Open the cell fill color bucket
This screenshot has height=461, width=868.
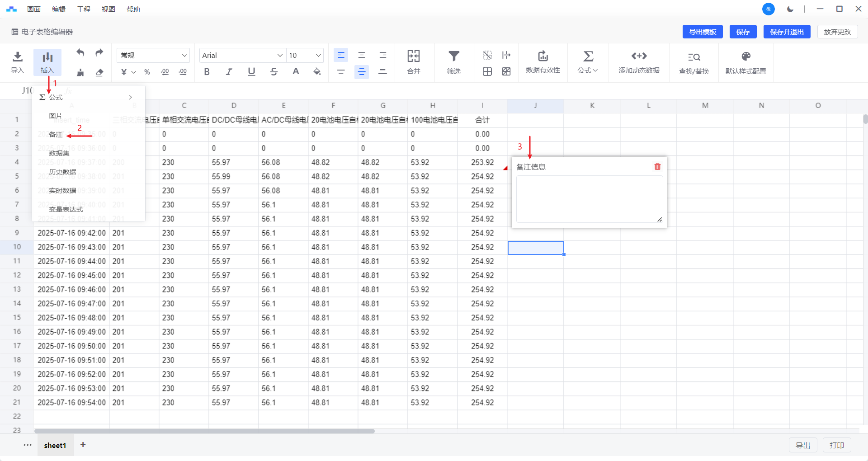[x=317, y=71]
